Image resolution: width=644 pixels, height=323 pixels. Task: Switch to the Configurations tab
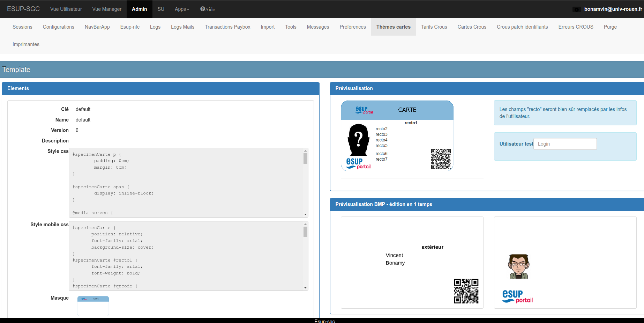click(59, 27)
